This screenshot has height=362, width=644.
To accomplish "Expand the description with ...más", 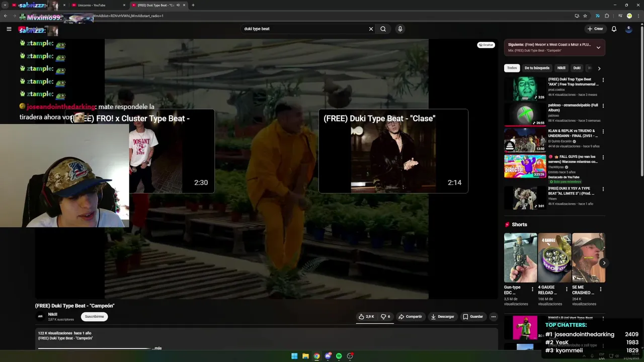I will (x=157, y=348).
